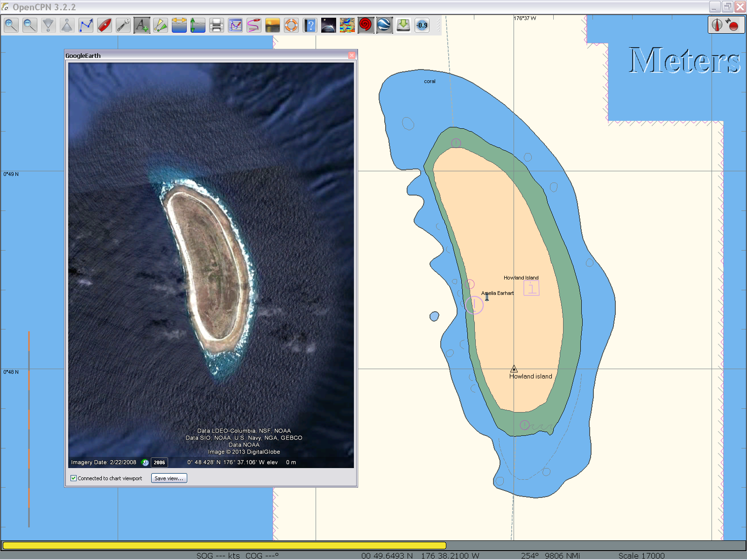The width and height of the screenshot is (747, 560).
Task: Click the 2006 historical imagery button
Action: 159,462
